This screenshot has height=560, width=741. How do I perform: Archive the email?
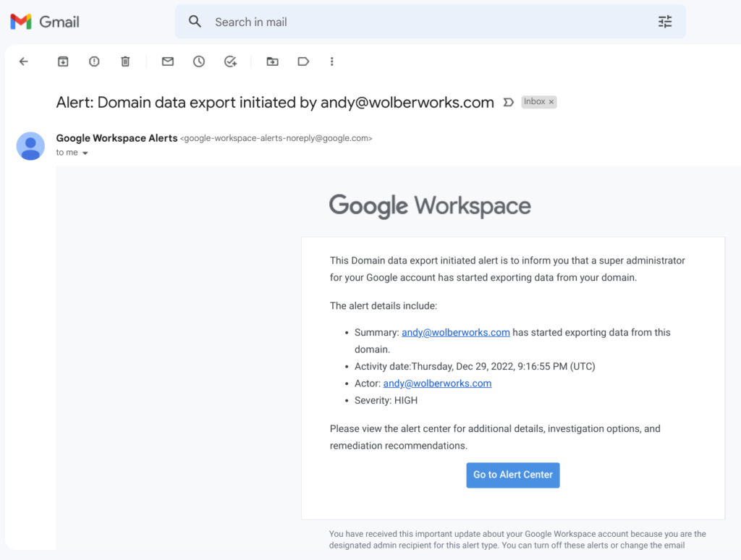point(63,61)
